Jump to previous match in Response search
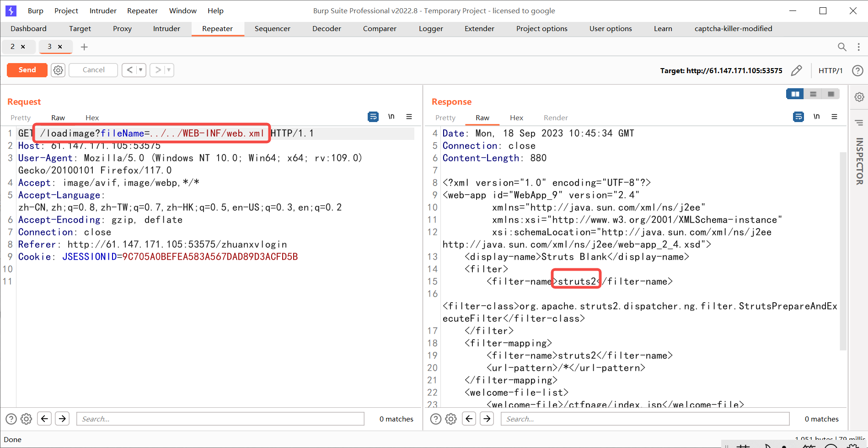Image resolution: width=868 pixels, height=448 pixels. pyautogui.click(x=469, y=418)
